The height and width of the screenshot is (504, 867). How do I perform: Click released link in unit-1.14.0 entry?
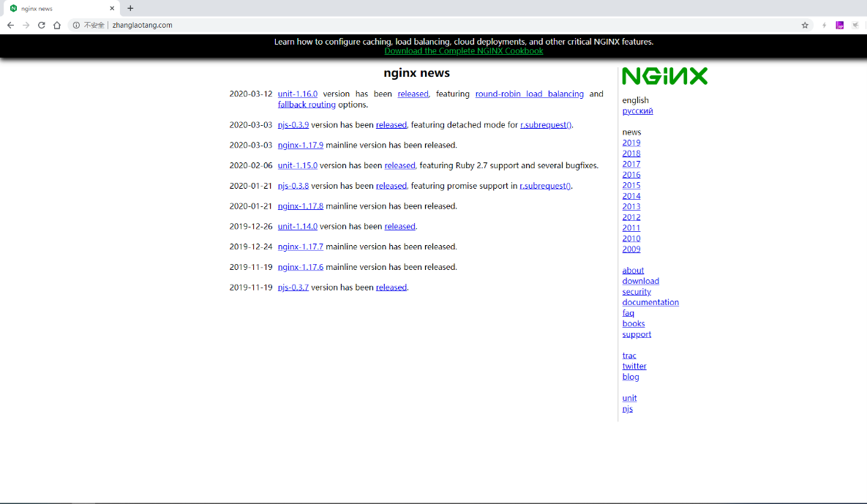pos(399,227)
